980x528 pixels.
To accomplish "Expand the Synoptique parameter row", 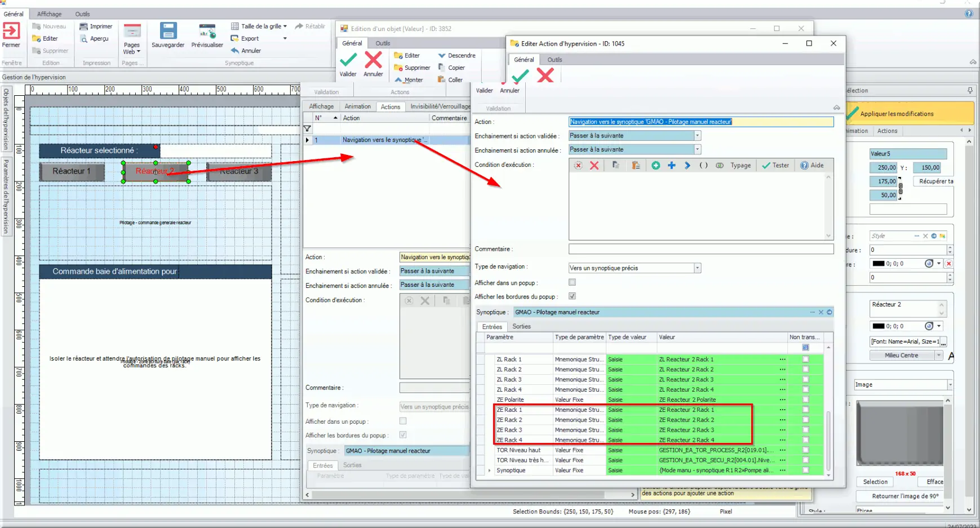I will 489,471.
